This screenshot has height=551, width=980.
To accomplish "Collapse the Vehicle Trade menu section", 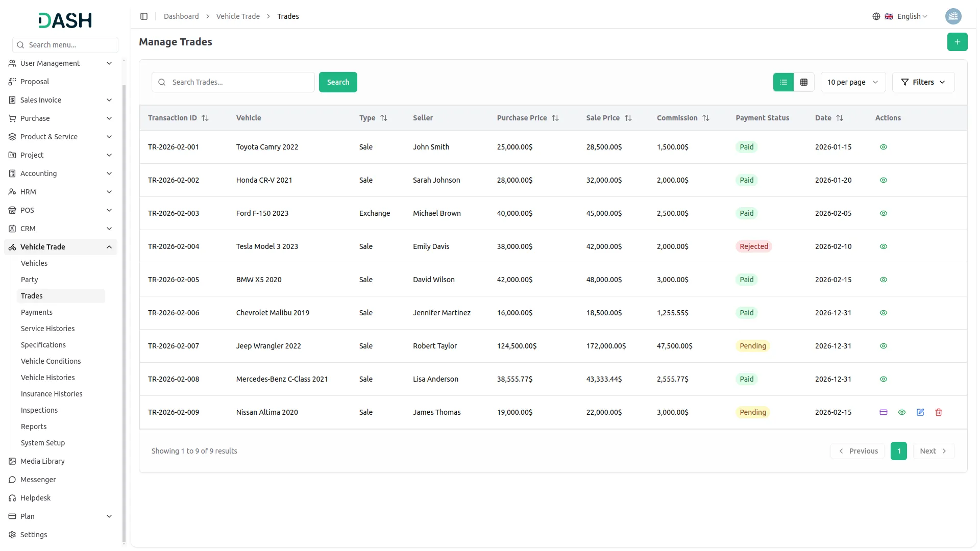I will tap(109, 247).
